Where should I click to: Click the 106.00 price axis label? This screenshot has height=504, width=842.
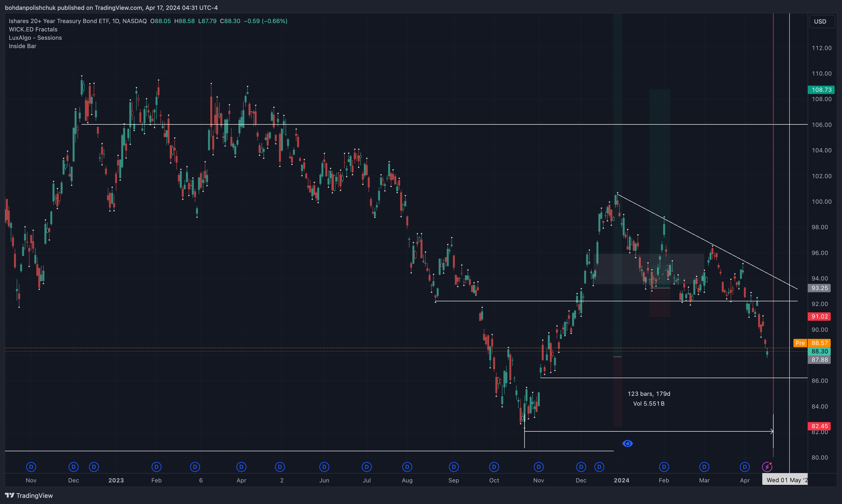pyautogui.click(x=822, y=125)
